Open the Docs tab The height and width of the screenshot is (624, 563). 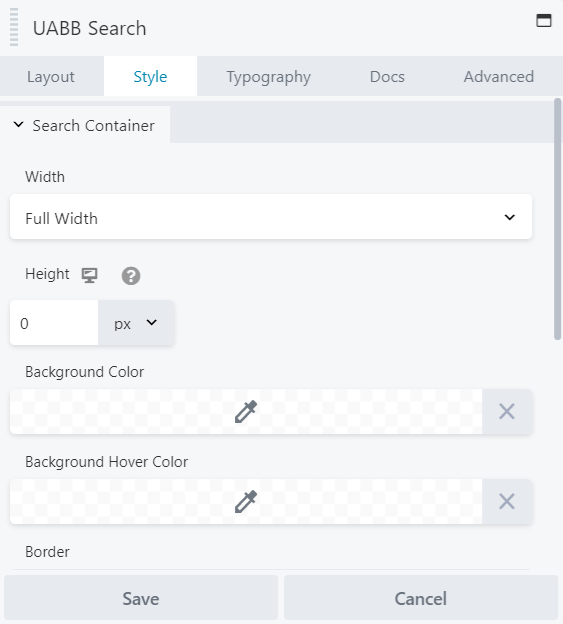[387, 76]
